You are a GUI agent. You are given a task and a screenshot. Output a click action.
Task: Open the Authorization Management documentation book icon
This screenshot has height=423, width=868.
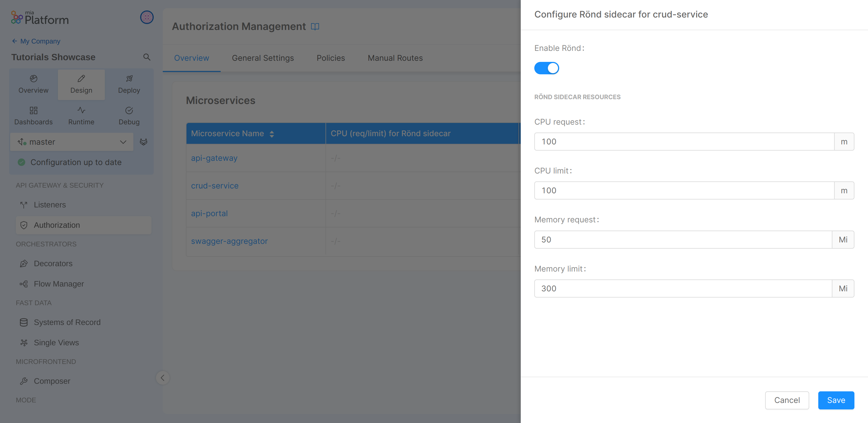tap(315, 26)
